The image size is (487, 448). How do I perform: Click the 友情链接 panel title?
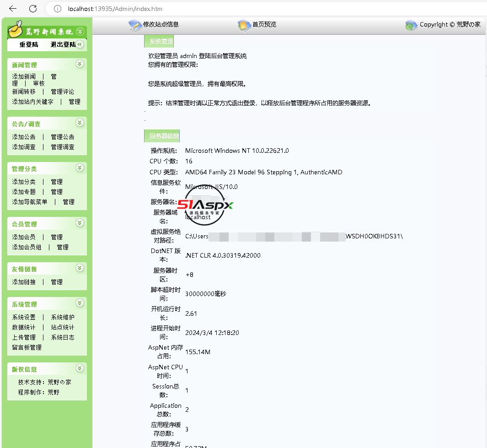[x=24, y=269]
